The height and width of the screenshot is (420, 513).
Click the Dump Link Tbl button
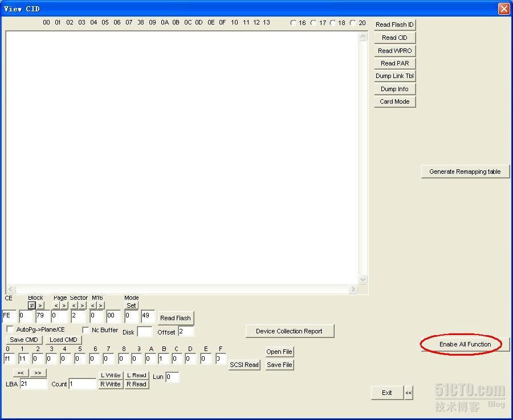point(394,76)
